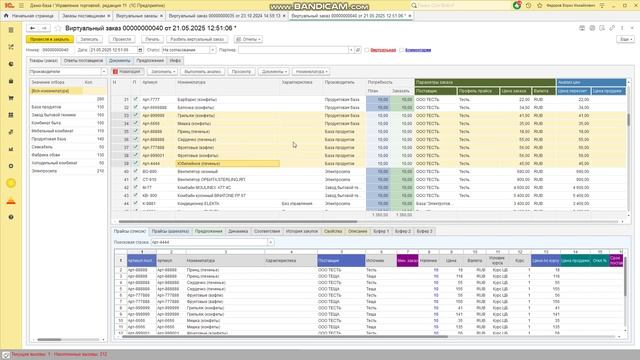Click the document preview icon in the form header
The height and width of the screenshot is (360, 640).
602,28
